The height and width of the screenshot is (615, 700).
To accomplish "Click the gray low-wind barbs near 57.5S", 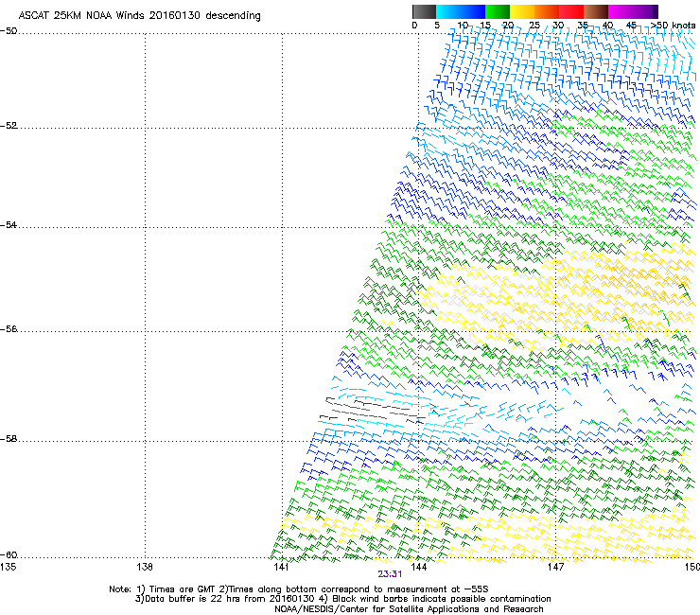I will pos(374,410).
